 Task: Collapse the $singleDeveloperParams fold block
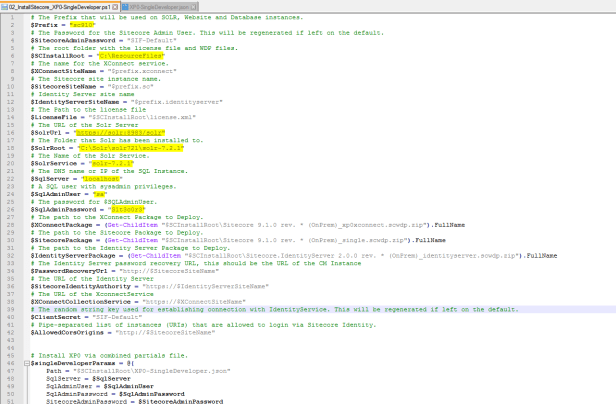click(27, 363)
